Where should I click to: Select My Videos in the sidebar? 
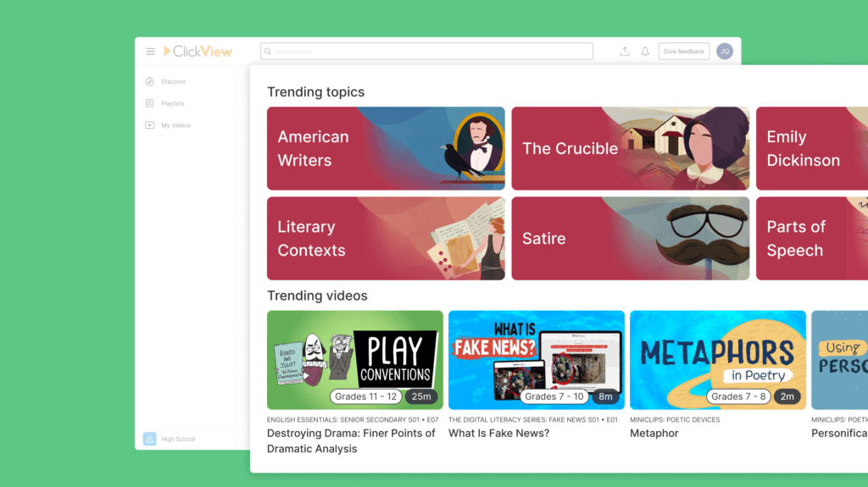(x=176, y=125)
